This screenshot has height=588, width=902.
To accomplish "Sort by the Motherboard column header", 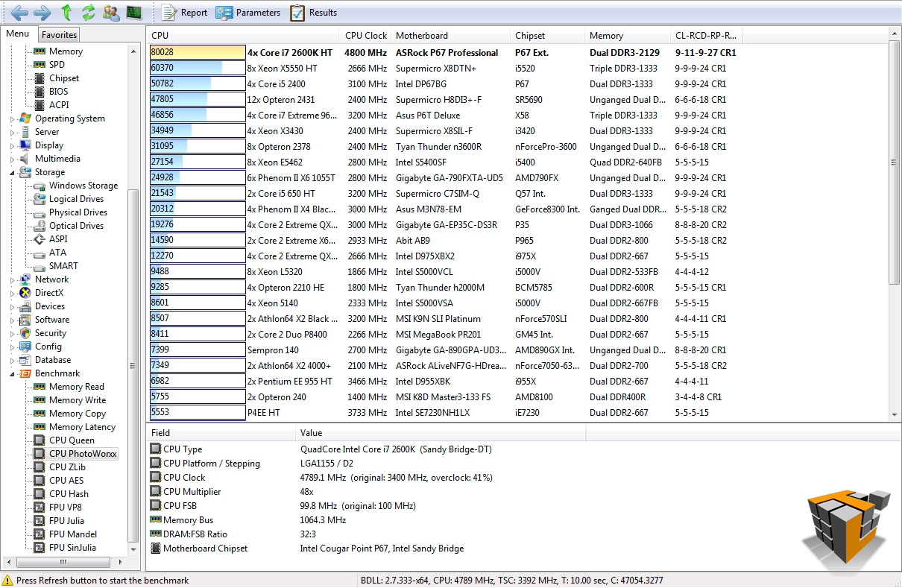I will [x=451, y=35].
